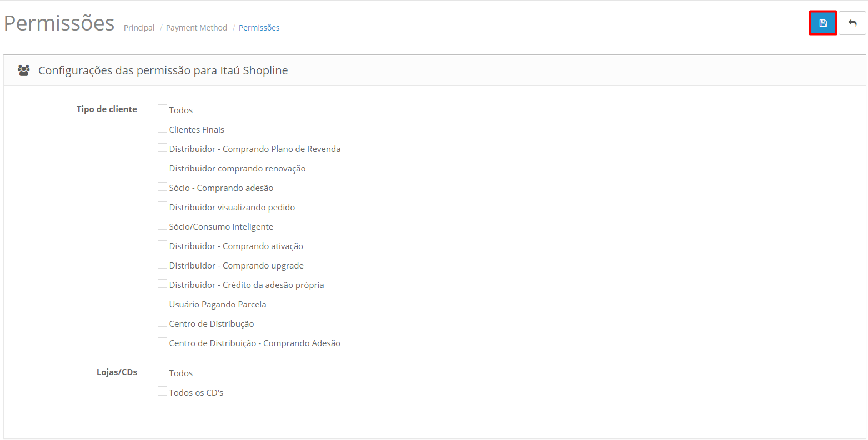Check Todos under Lojas/CDs
Screen dimensions: 868x440
pos(162,372)
